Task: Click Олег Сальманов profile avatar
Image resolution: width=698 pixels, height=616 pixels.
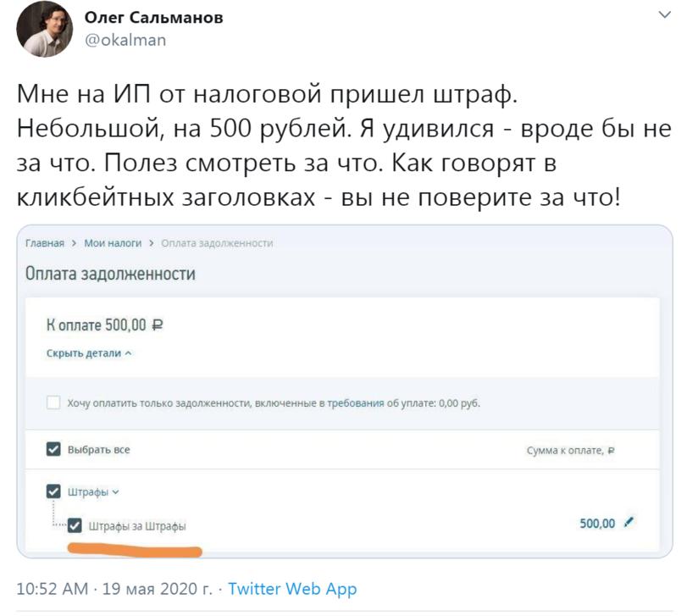Action: [45, 29]
